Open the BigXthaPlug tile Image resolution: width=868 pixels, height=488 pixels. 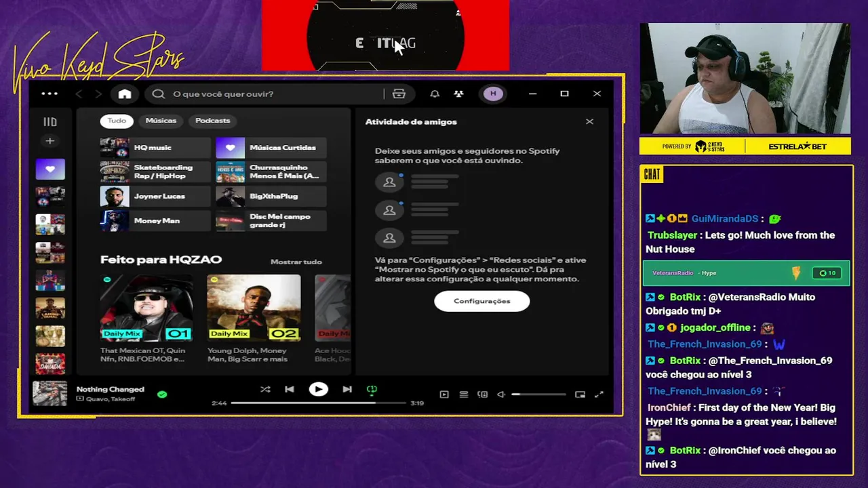coord(271,197)
